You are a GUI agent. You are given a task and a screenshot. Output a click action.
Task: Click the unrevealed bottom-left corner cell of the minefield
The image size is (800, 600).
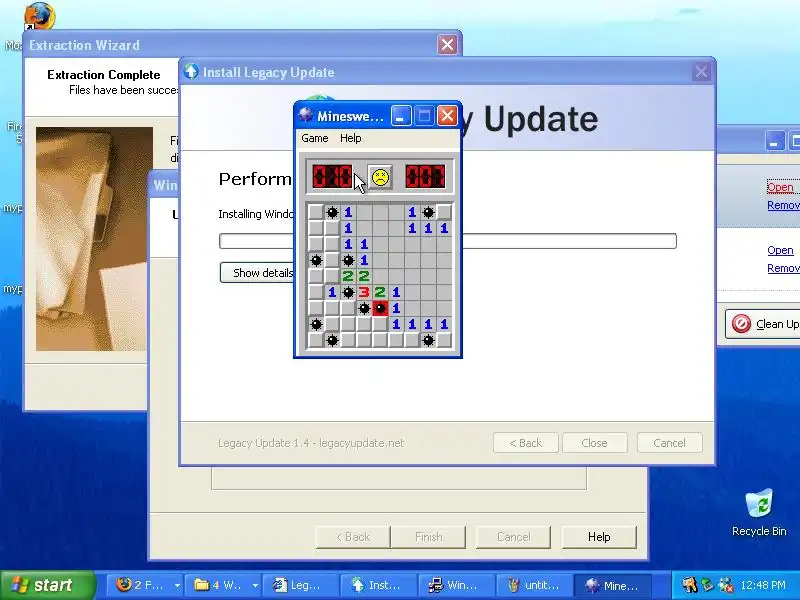pyautogui.click(x=316, y=340)
